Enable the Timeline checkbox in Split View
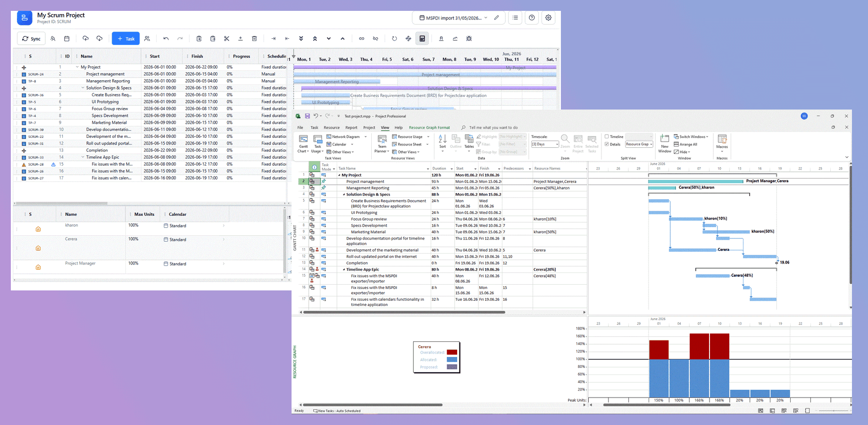This screenshot has width=868, height=425. (x=607, y=137)
